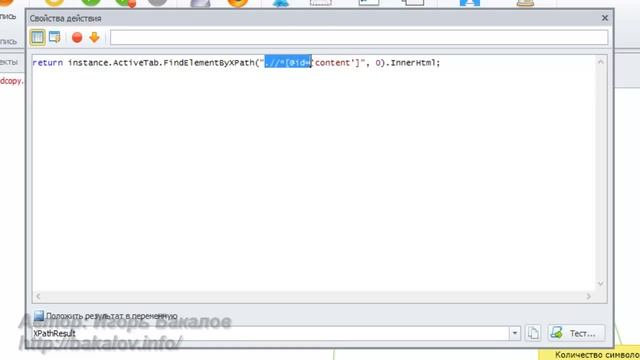Click the vertical scrollbar down arrow
This screenshot has height=360, width=640.
(600, 284)
